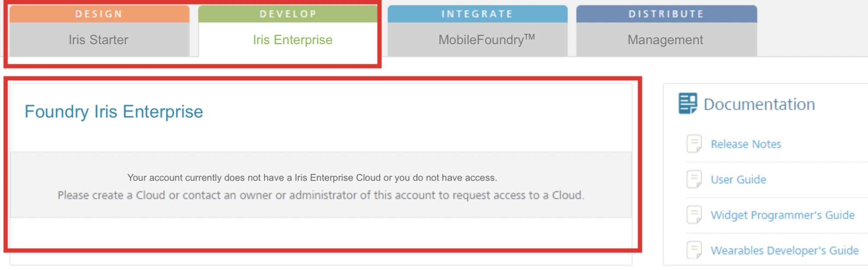Click the User Guide document icon
Screen dimensions: 868x270
(x=694, y=179)
